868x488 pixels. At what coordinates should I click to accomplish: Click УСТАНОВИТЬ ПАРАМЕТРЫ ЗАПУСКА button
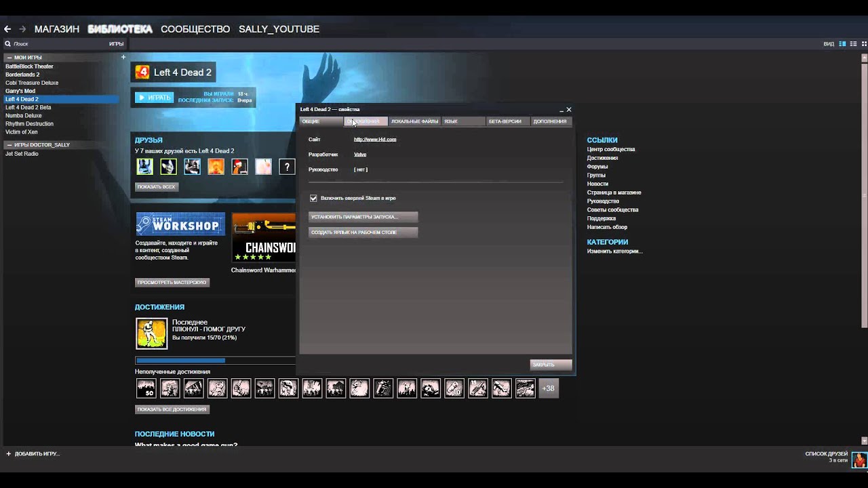tap(363, 217)
